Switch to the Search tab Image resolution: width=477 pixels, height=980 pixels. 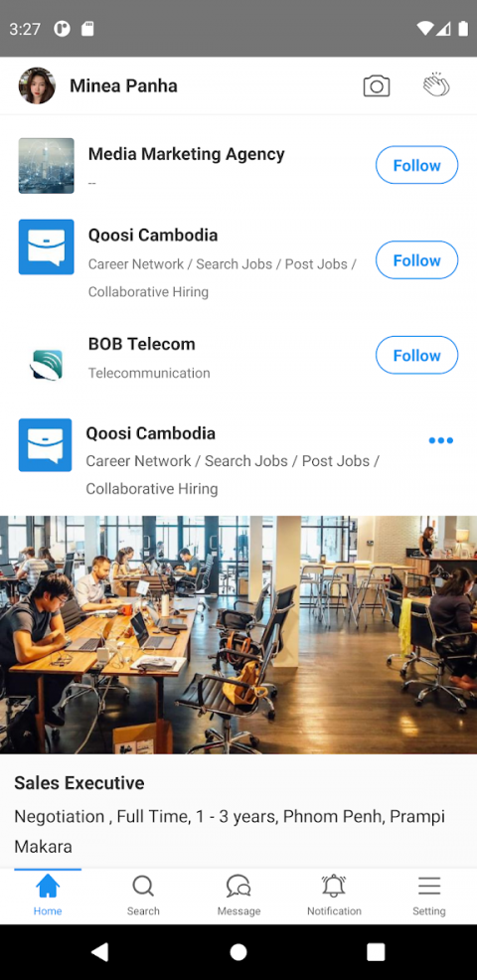point(143,897)
